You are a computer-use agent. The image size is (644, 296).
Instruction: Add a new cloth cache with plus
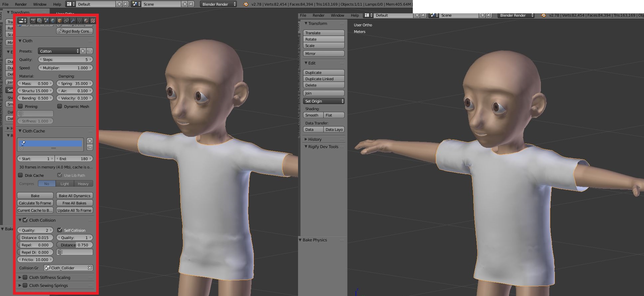(x=90, y=141)
